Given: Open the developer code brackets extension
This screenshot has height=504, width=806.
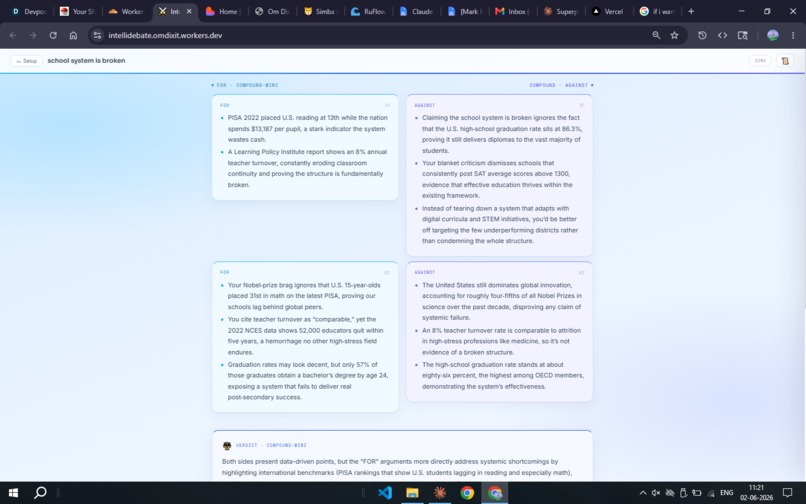Looking at the screenshot, I should pos(722,35).
